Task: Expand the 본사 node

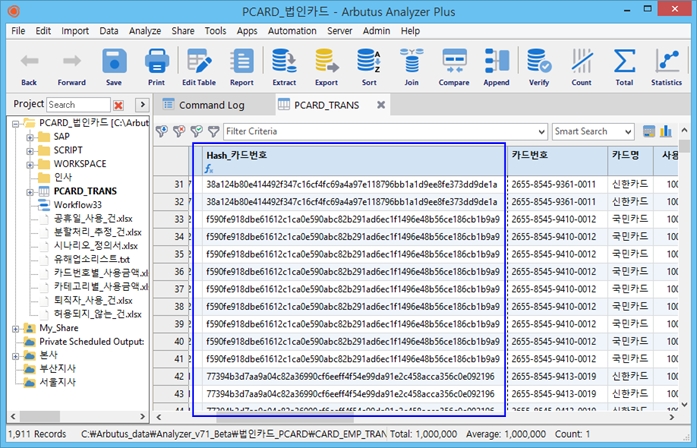Action: (x=16, y=356)
